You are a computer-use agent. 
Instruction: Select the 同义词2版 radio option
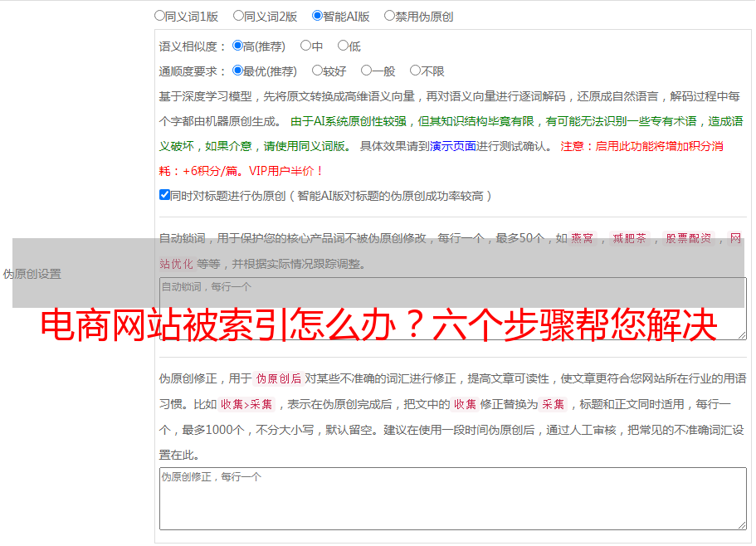[238, 16]
